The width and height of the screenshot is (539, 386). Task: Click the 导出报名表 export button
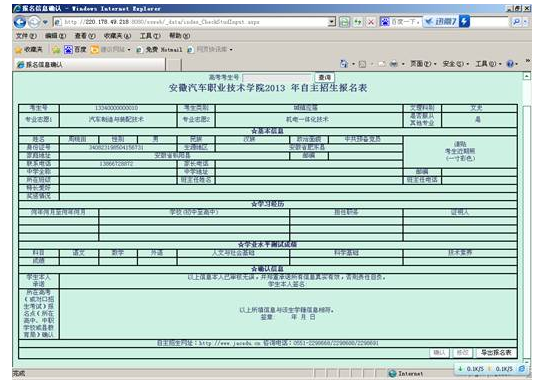(496, 352)
